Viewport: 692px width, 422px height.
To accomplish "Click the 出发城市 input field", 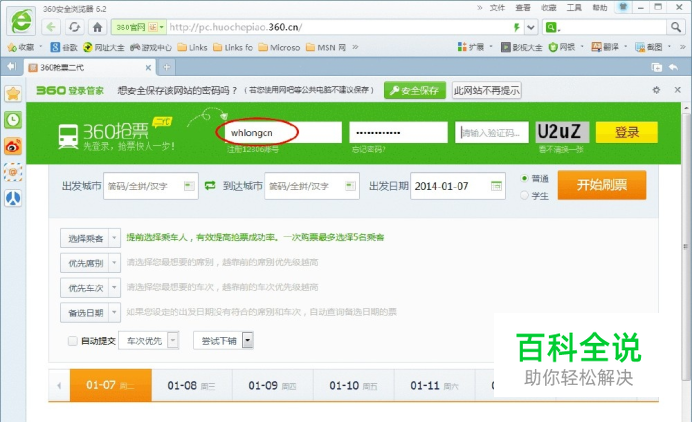I will [150, 186].
